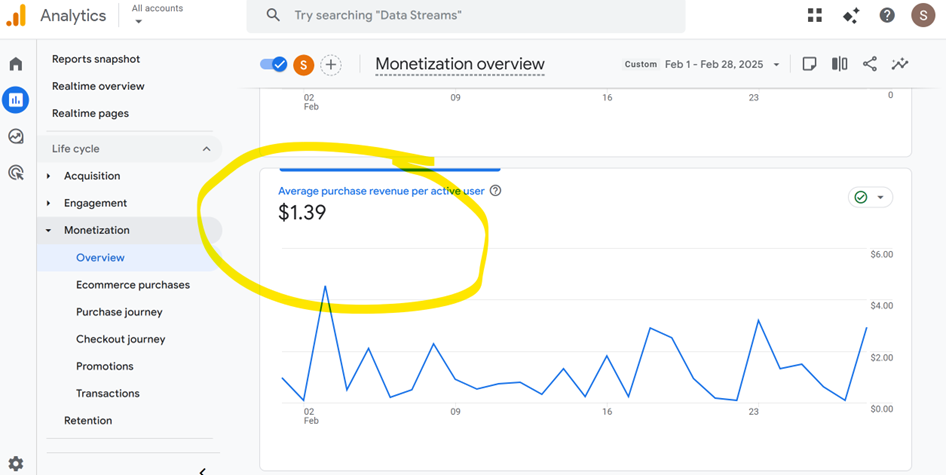Open the All accounts selector
This screenshot has height=475, width=946.
click(157, 14)
